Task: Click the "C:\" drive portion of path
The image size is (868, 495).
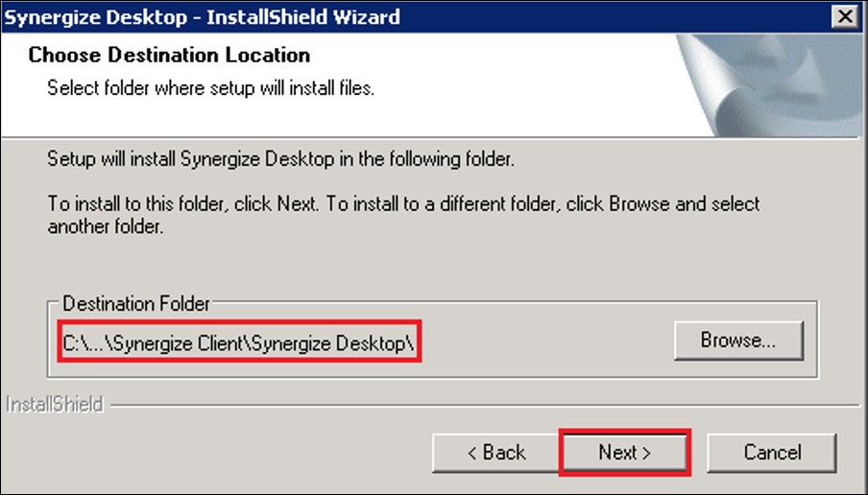Action: point(73,342)
